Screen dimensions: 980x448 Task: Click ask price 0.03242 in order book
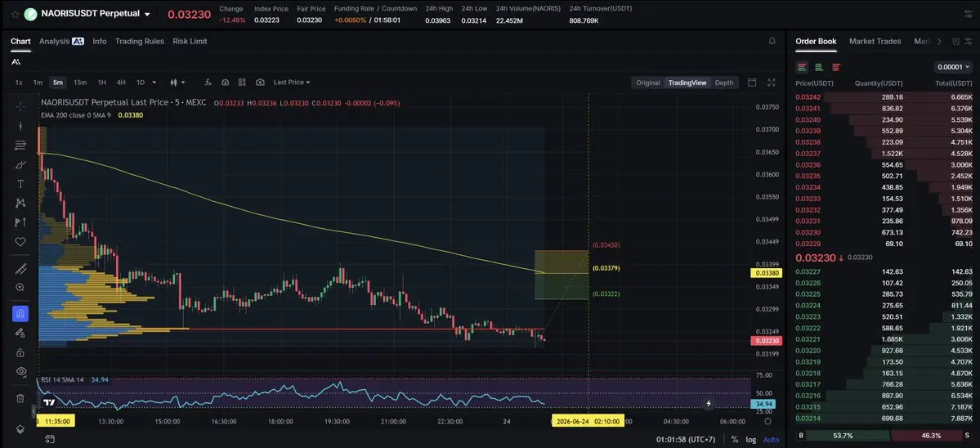pos(808,96)
